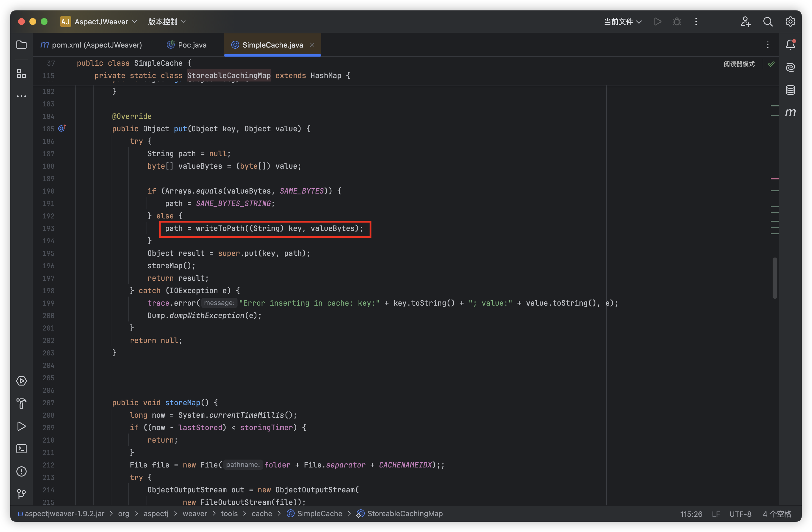
Task: Expand the AspectJWeaver project dropdown
Action: tap(106, 22)
